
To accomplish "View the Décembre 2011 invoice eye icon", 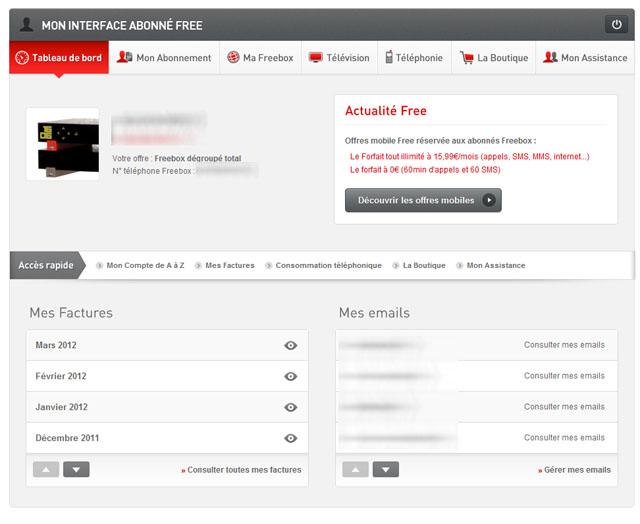I will point(291,438).
